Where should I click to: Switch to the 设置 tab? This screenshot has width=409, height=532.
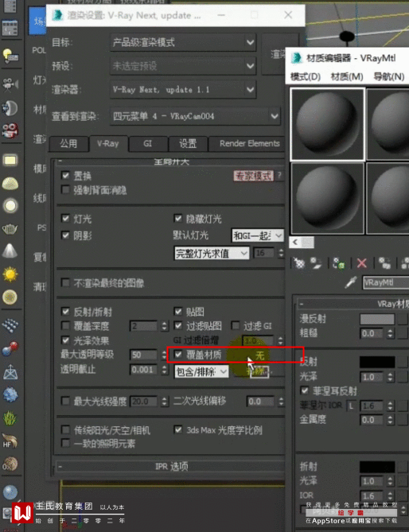tap(188, 144)
